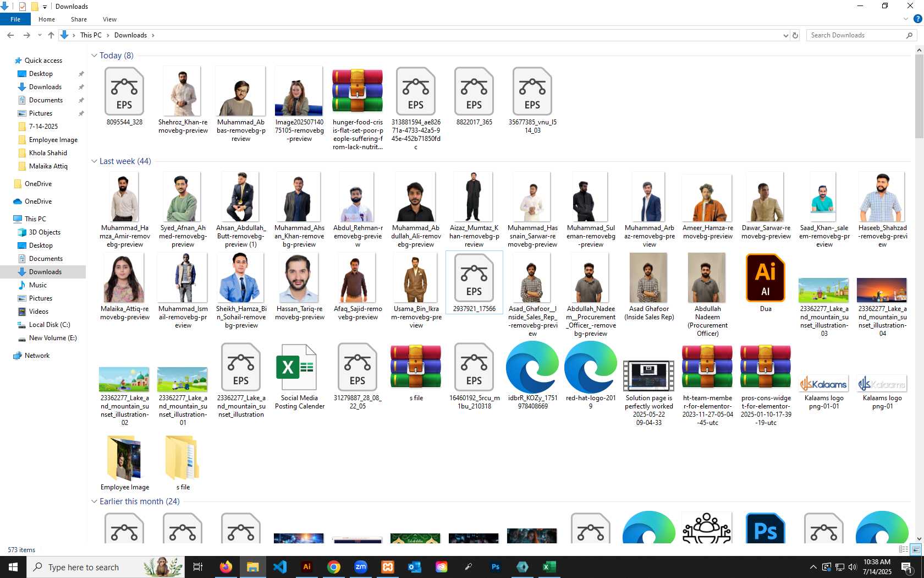
Task: Click the taskbar search box
Action: tap(105, 567)
